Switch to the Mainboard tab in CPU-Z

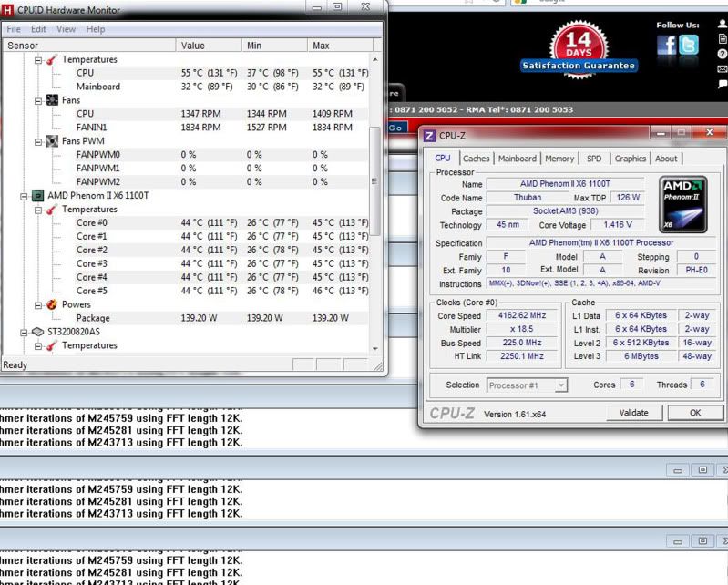(518, 159)
